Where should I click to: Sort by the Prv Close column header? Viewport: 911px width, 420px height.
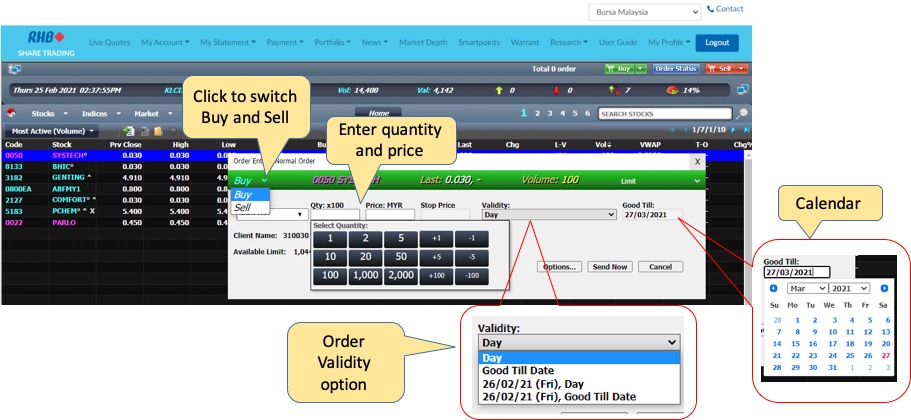[x=125, y=145]
